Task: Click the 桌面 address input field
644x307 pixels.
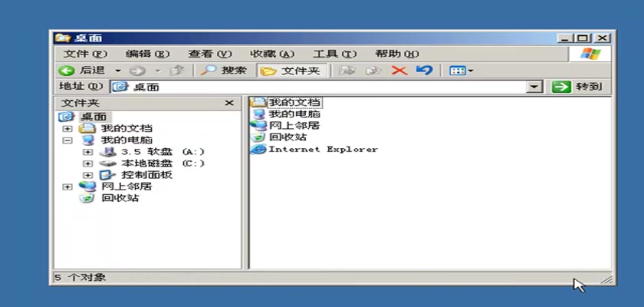Action: [x=319, y=87]
